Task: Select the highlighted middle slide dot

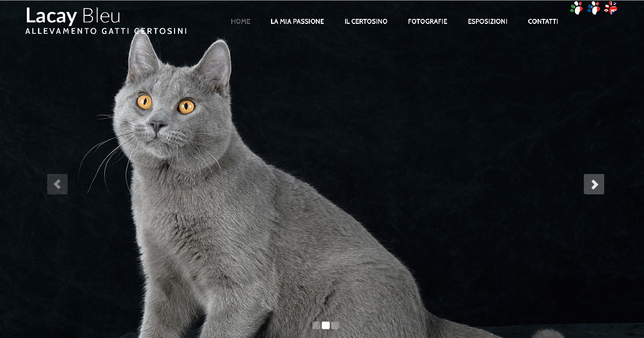Action: click(326, 326)
